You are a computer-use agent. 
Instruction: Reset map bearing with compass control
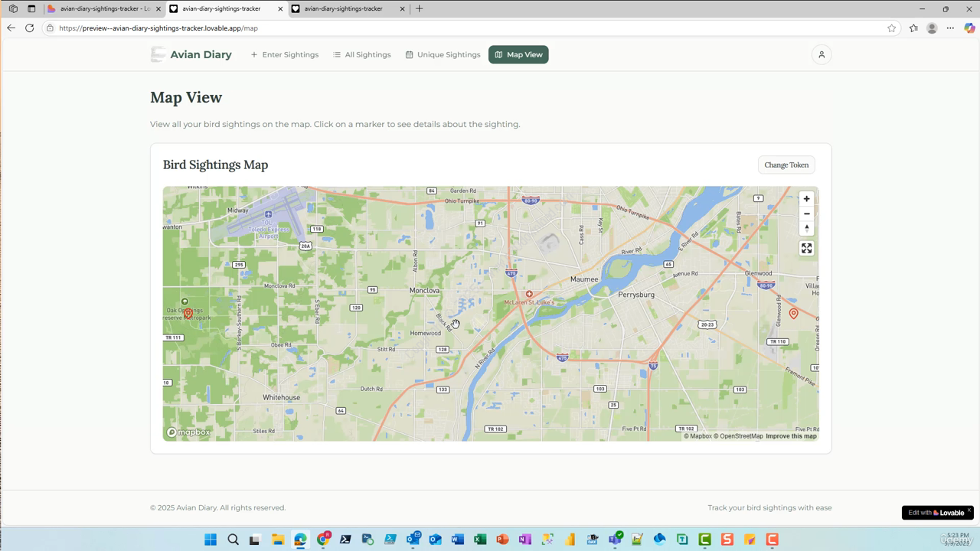click(x=806, y=228)
